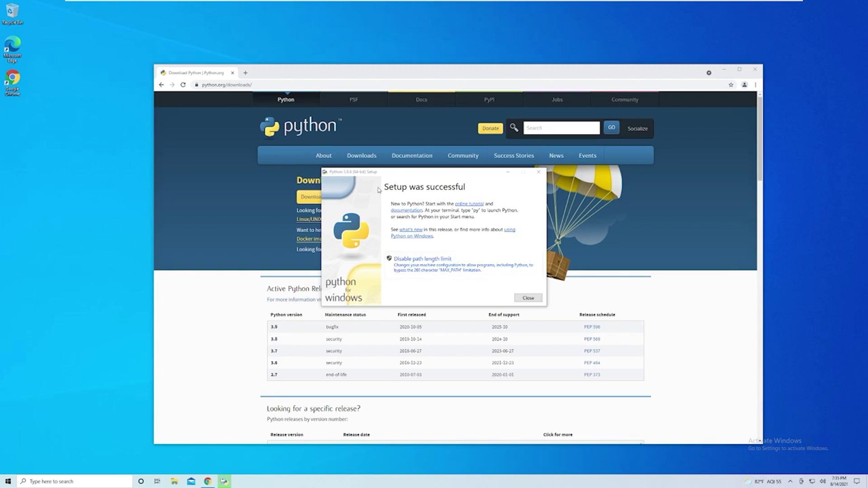Open online tutorial link in setup
868x488 pixels.
tap(469, 204)
